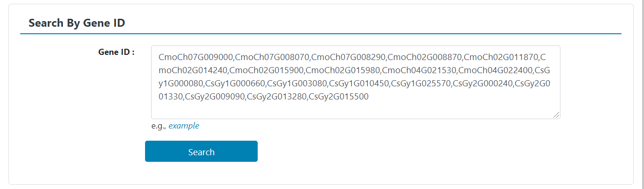Place cursor in text CsGy2G000240

pos(483,83)
